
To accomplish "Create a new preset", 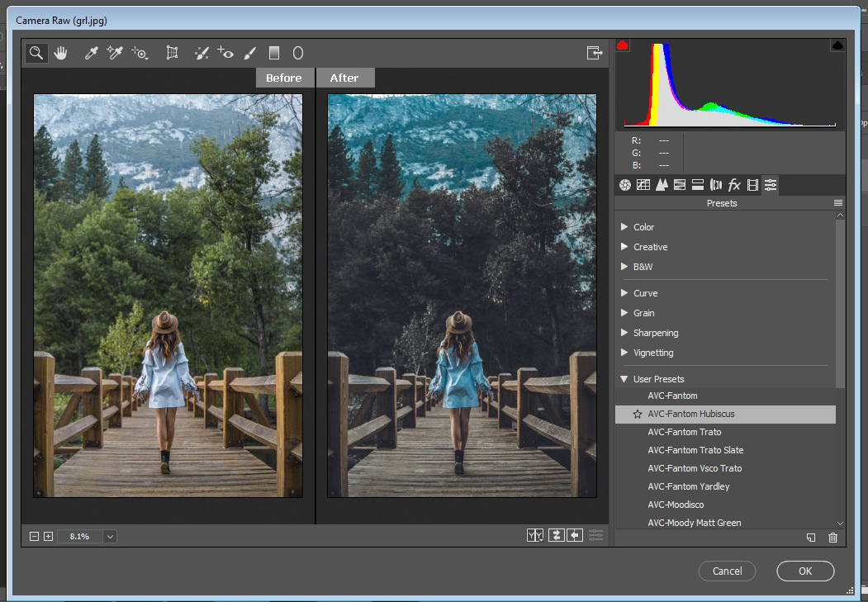I will pos(811,538).
